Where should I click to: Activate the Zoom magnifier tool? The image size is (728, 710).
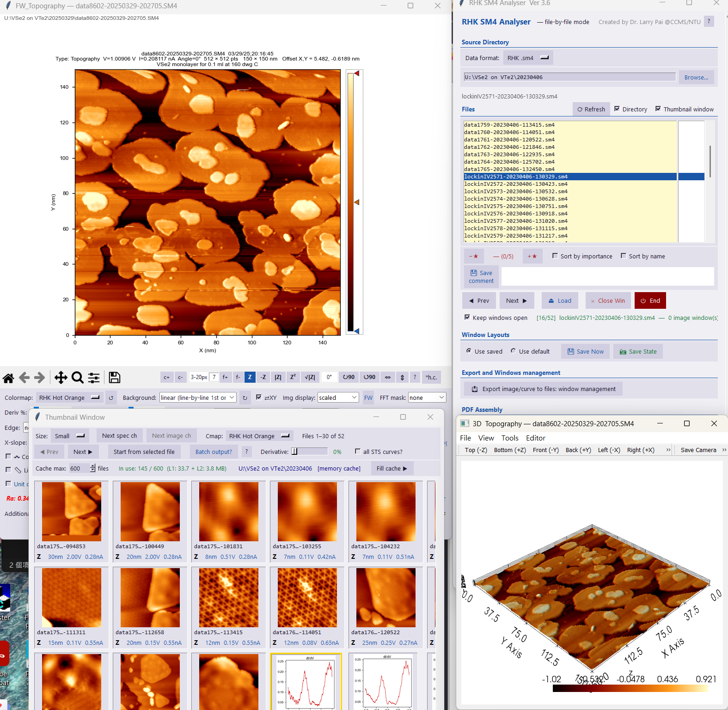[x=77, y=378]
